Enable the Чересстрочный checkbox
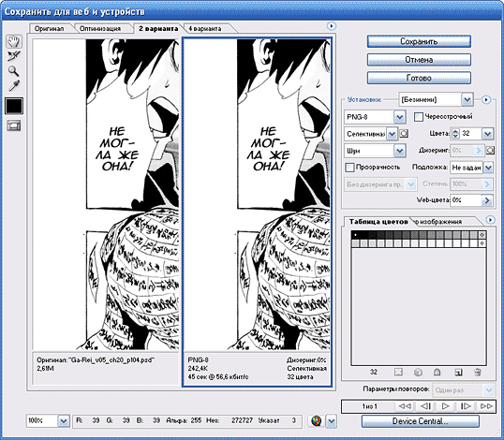This screenshot has width=504, height=440. (x=418, y=117)
